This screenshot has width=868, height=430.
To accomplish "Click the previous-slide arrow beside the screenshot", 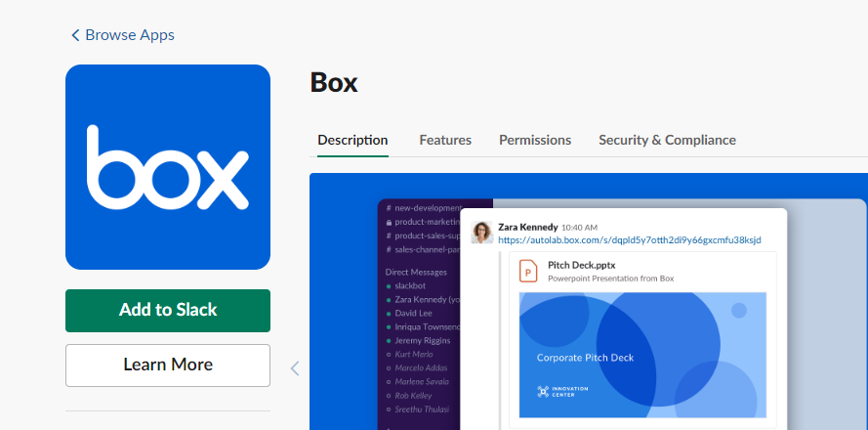I will [x=295, y=367].
